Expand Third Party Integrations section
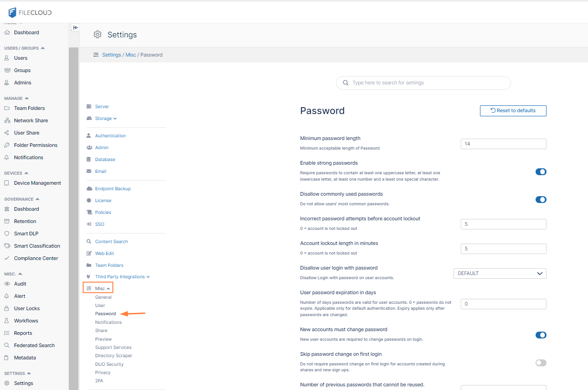Screen dimensions: 588x390 [122, 277]
